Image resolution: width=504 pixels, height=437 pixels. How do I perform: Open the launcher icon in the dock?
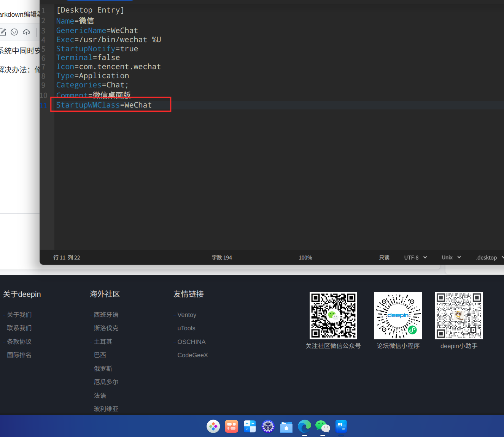point(213,426)
